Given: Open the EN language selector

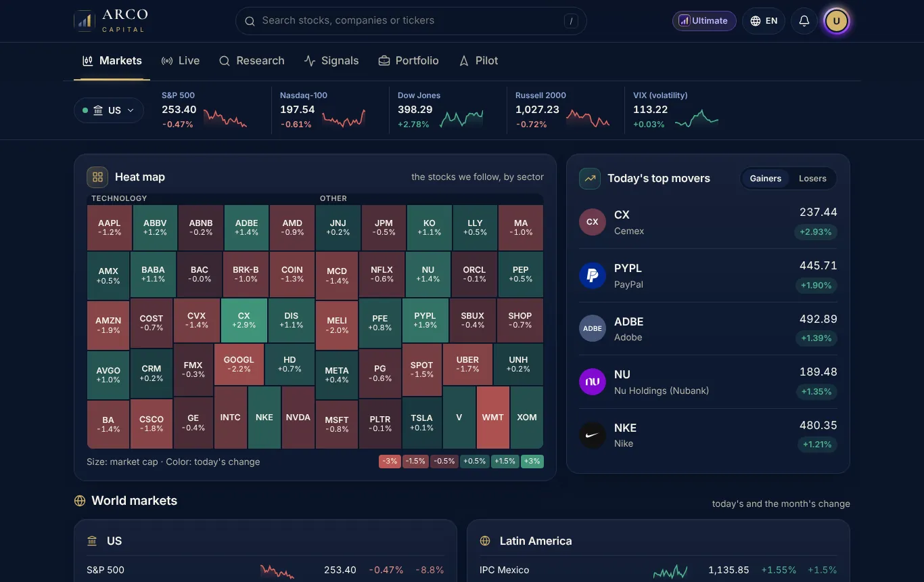Looking at the screenshot, I should [764, 21].
